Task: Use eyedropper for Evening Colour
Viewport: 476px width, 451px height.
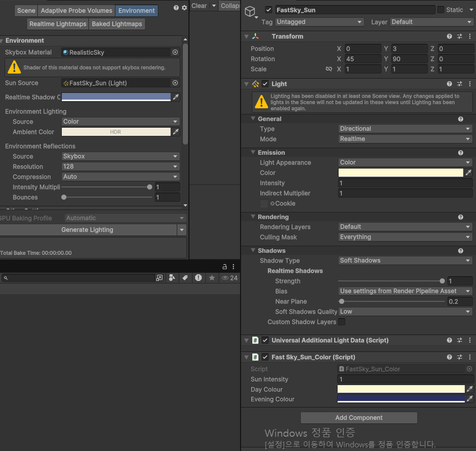Action: click(470, 399)
